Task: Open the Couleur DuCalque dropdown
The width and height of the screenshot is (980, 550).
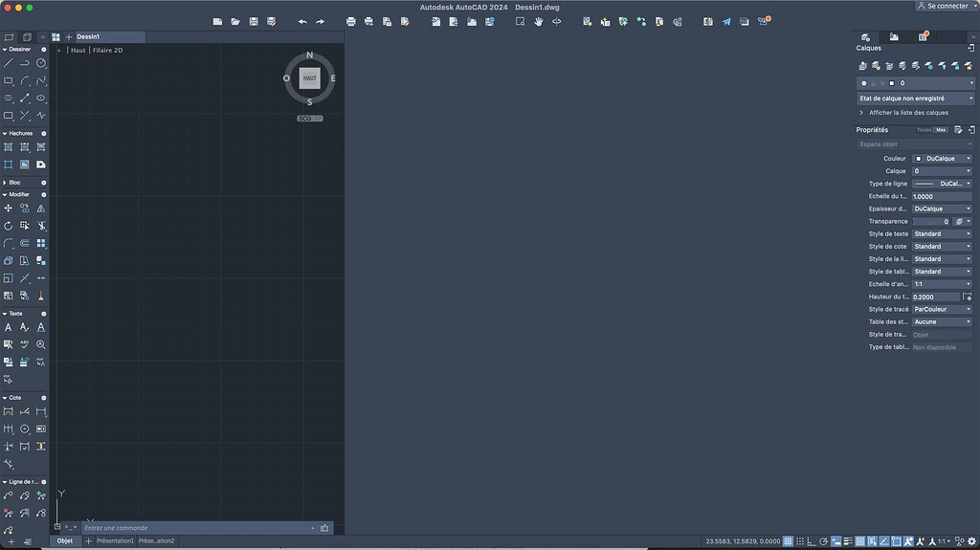Action: (943, 159)
